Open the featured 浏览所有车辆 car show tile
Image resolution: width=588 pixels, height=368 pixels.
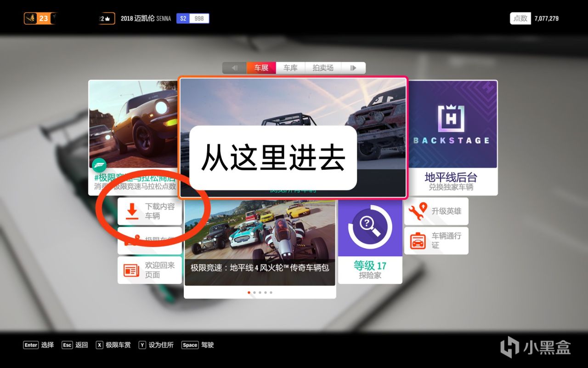click(293, 138)
